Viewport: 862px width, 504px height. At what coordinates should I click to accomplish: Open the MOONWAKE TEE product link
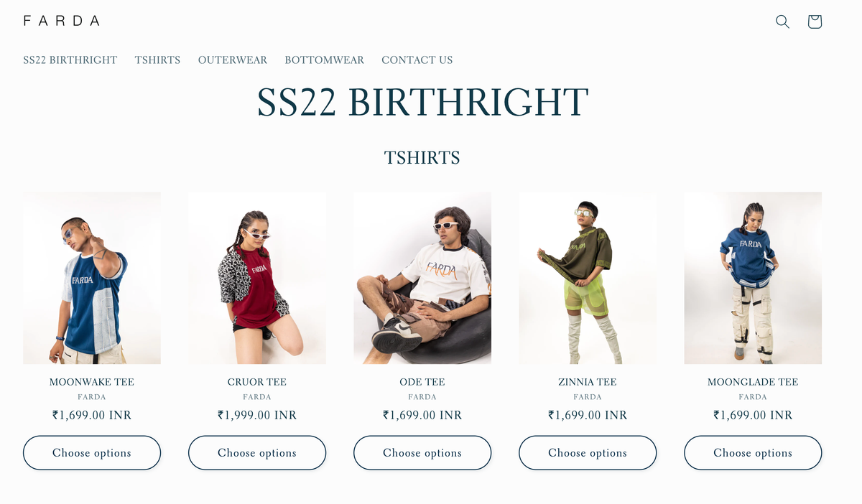click(x=91, y=382)
